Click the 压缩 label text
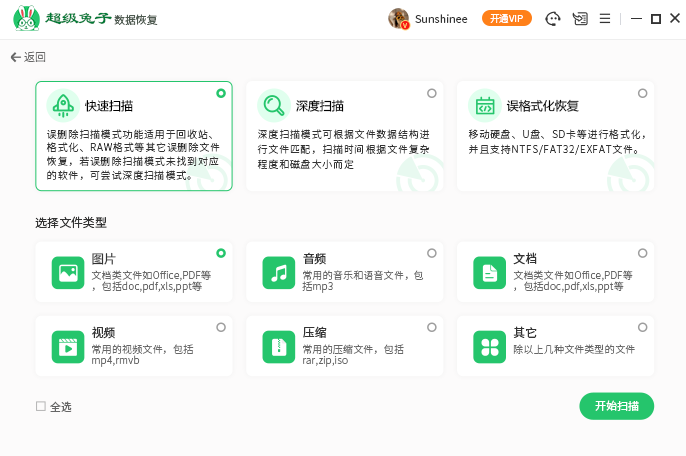This screenshot has height=456, width=686. click(314, 333)
